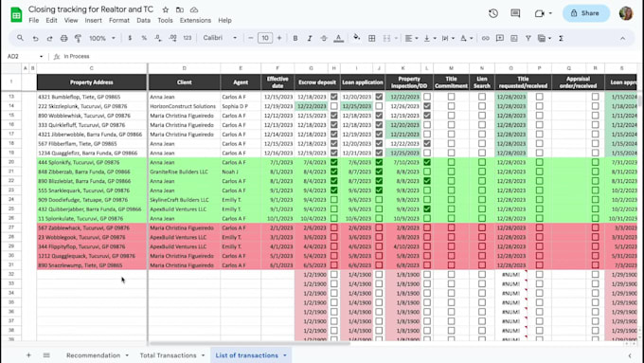
Task: Increase font size plus button
Action: click(x=279, y=38)
